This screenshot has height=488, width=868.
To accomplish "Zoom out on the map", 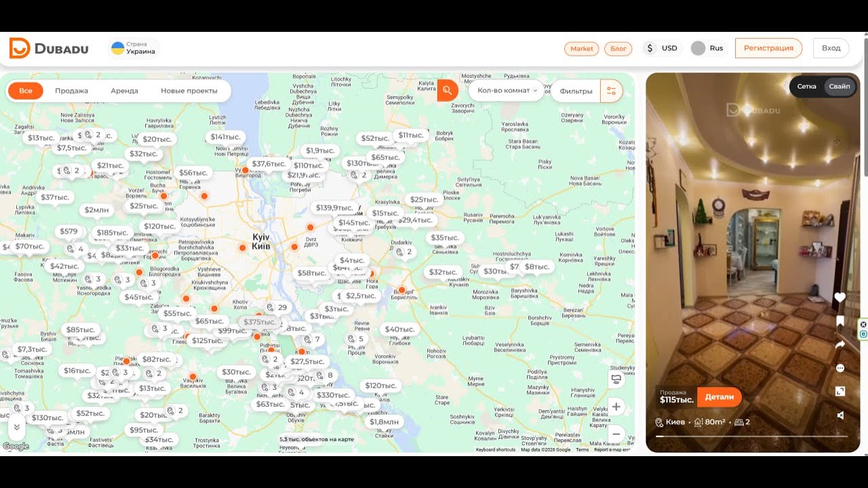I will [616, 434].
